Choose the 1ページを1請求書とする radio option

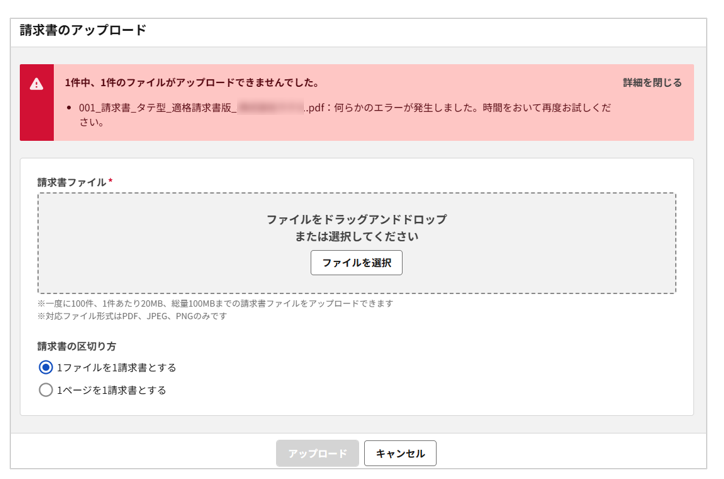46,391
